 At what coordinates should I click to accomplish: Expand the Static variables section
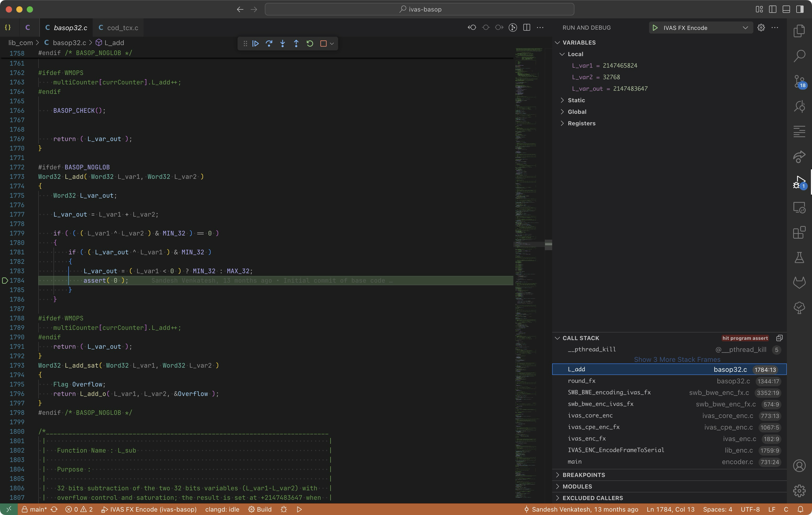576,100
